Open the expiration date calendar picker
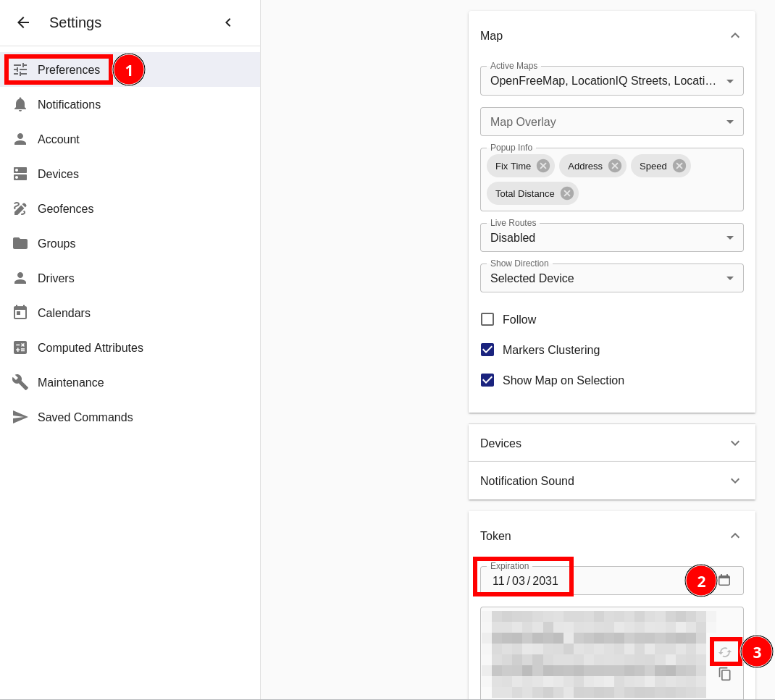The image size is (775, 700). 724,580
